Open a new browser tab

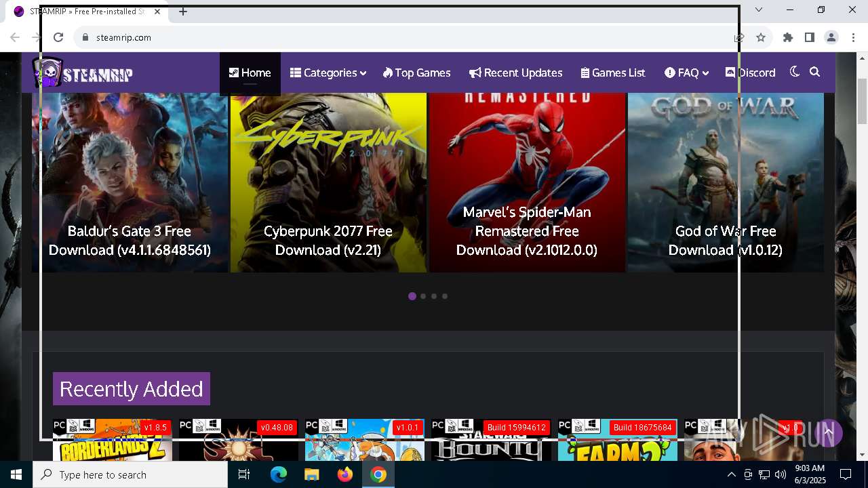[x=183, y=12]
